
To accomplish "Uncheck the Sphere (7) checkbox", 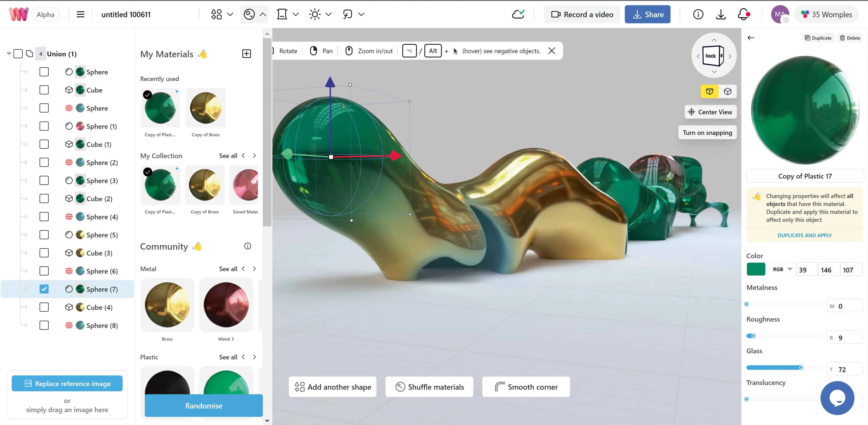I will [x=44, y=289].
